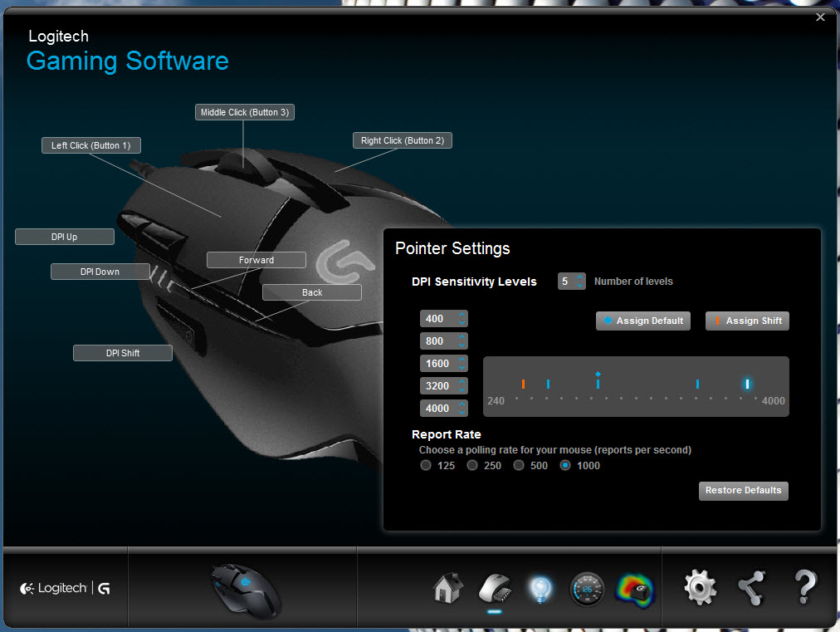
Task: Select the 1000 report rate
Action: [565, 465]
